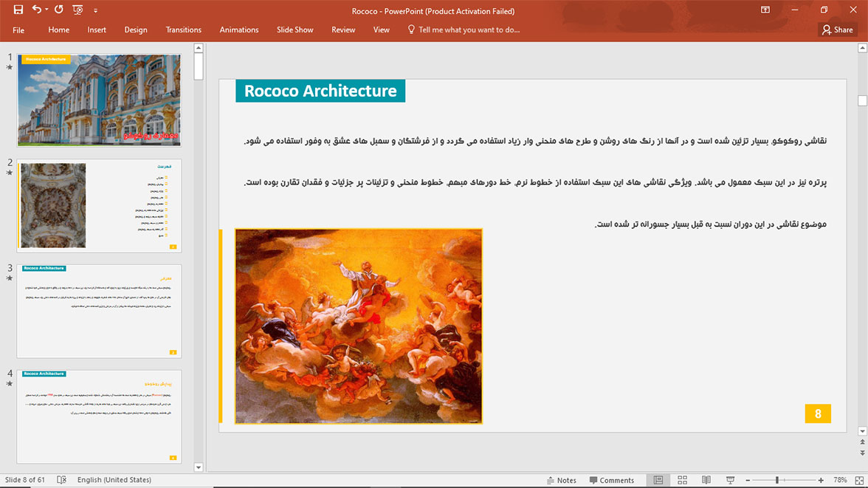Click the first Persian paragraph on the slide

coord(534,141)
